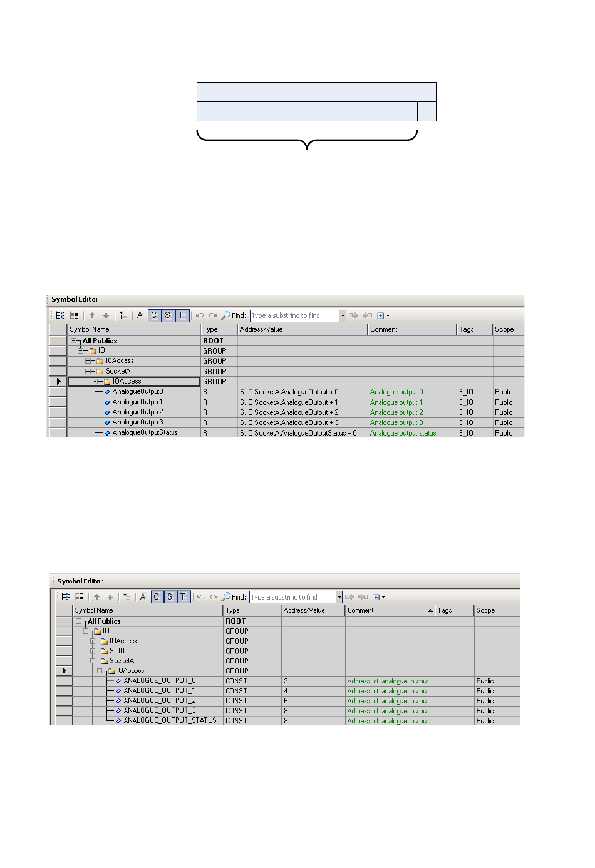Screen dimensions: 595x868
Task: Collapse SocketA node in lower Symbol Editor
Action: (x=93, y=661)
